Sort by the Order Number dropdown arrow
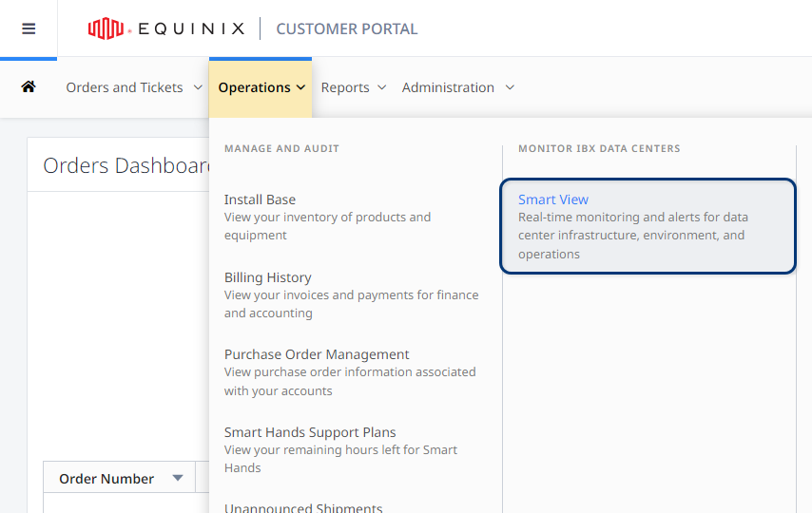The width and height of the screenshot is (812, 513). click(178, 478)
